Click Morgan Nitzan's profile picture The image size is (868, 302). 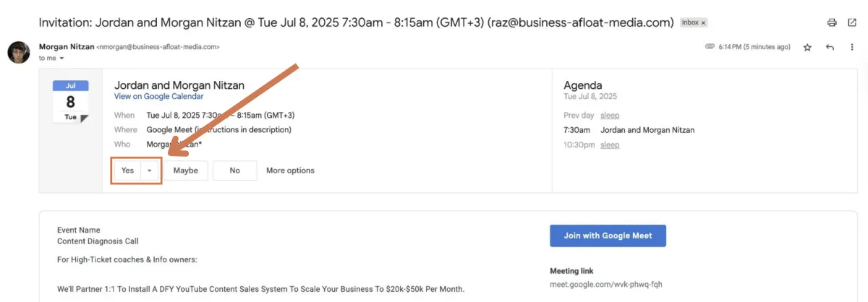pos(19,52)
